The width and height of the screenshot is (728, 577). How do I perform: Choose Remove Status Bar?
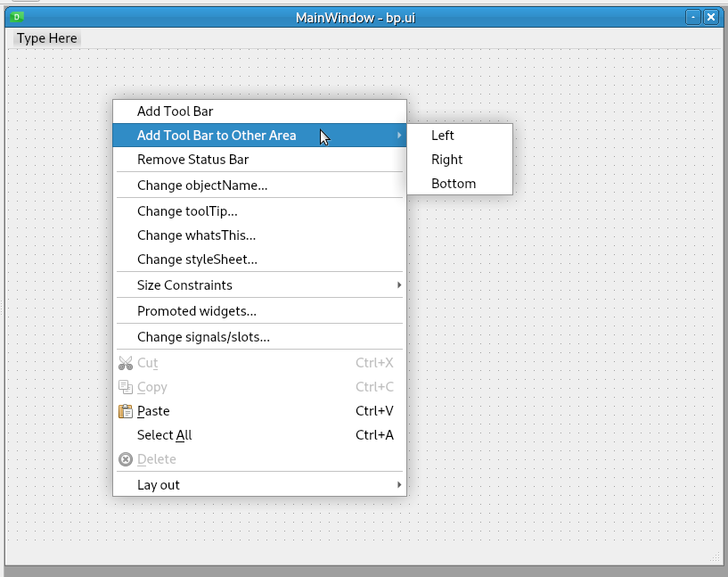pos(192,160)
